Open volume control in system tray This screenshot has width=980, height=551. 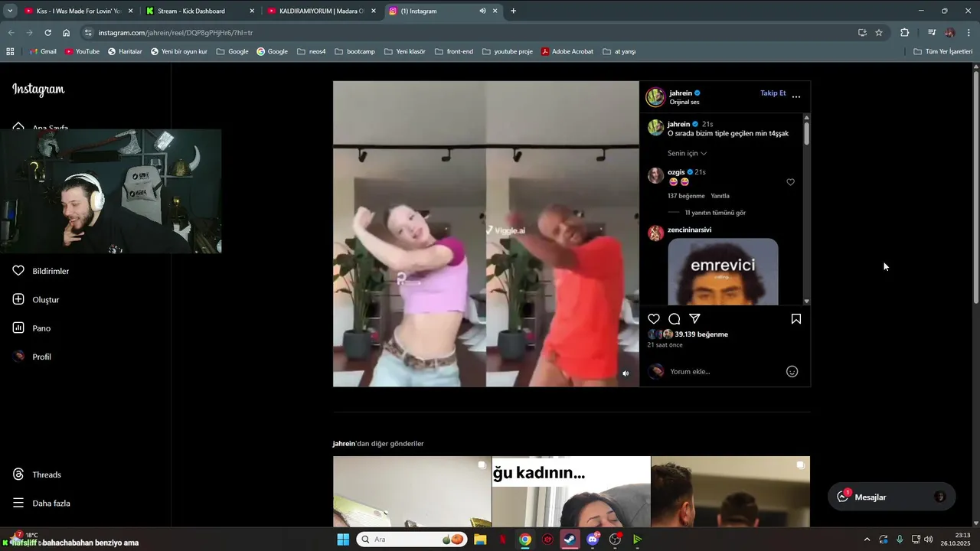[929, 540]
